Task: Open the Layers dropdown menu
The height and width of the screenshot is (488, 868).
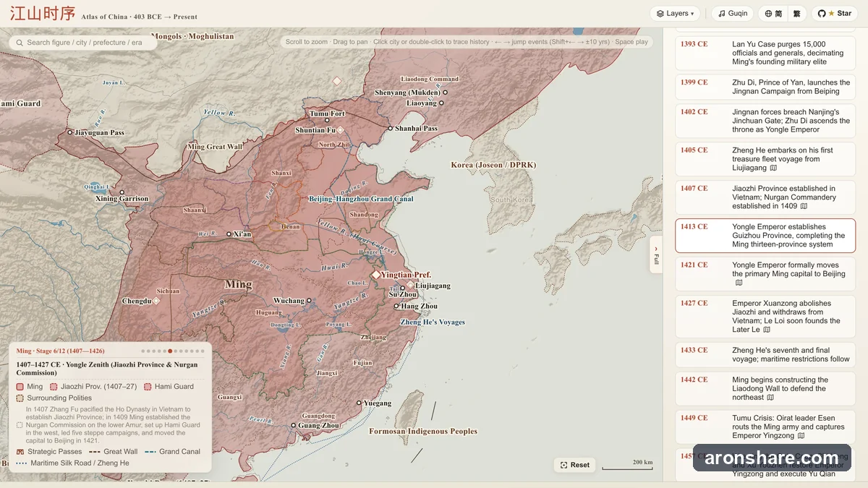Action: (x=675, y=14)
